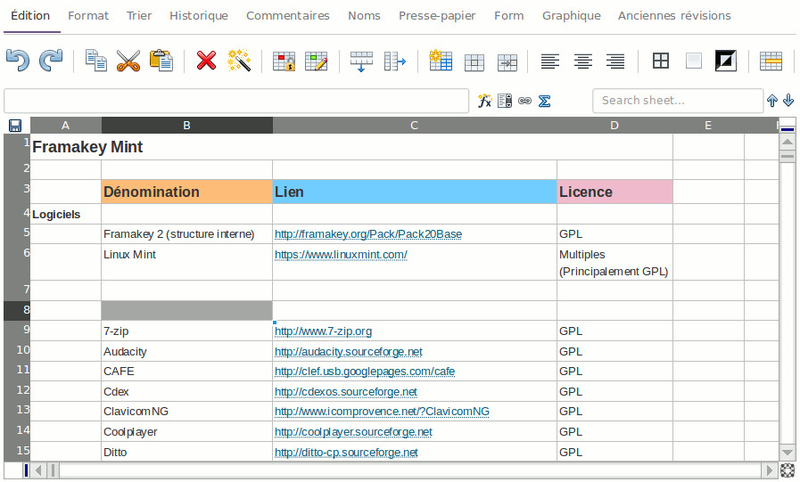800x482 pixels.
Task: Toggle cell borders on
Action: click(660, 61)
